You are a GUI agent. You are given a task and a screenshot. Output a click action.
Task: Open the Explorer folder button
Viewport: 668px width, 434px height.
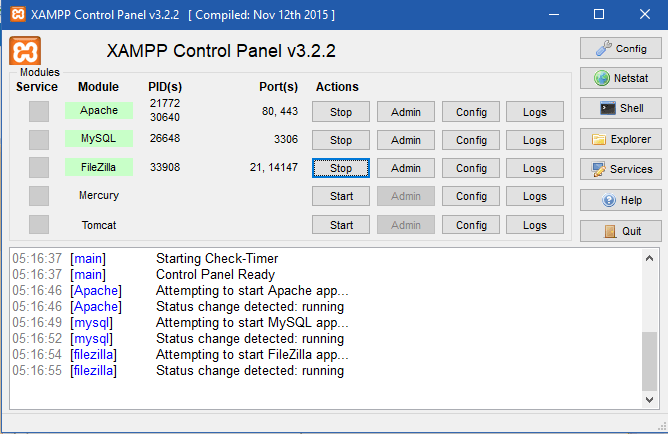click(620, 139)
